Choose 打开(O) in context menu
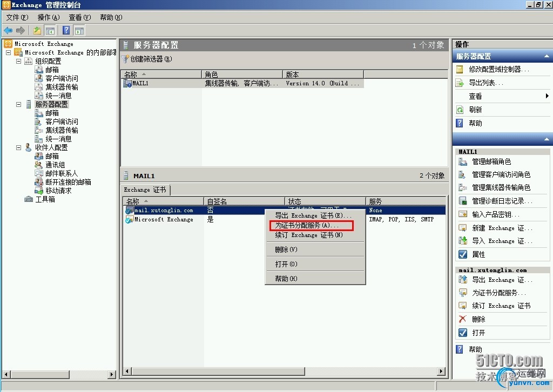 (315, 264)
